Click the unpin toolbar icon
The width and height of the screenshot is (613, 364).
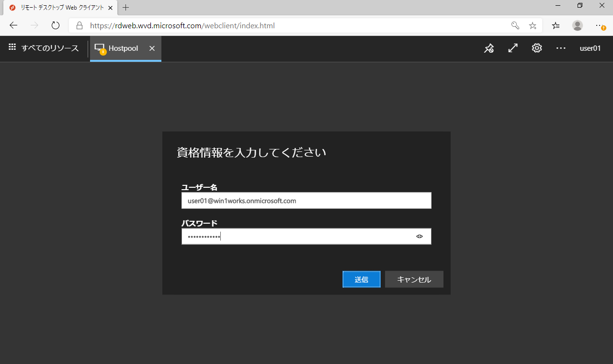[488, 48]
